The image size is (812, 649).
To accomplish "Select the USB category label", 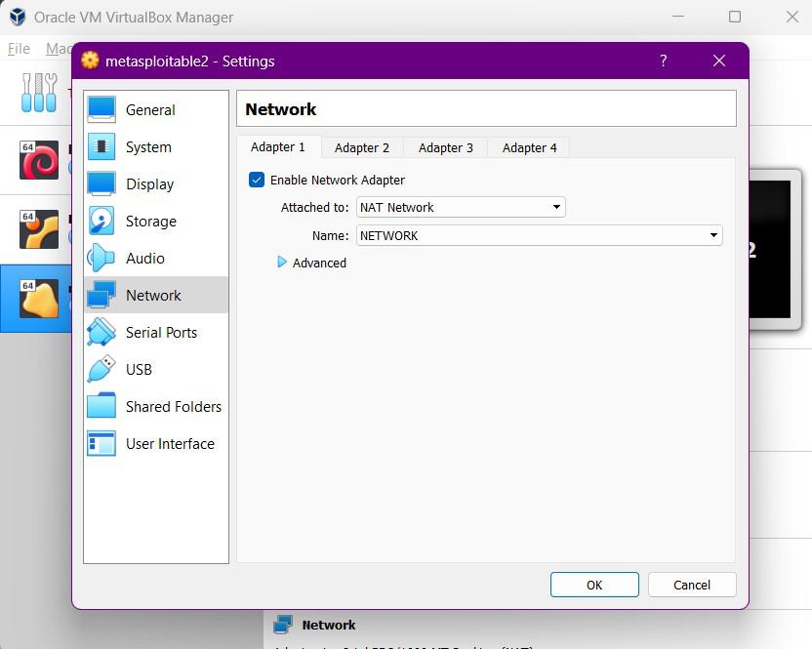I will coord(139,369).
